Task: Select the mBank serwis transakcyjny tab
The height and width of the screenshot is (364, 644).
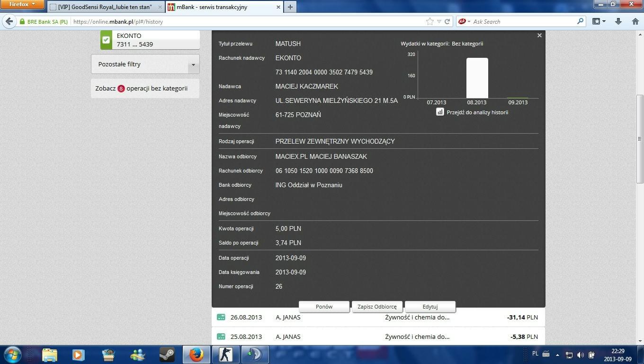Action: (x=223, y=7)
